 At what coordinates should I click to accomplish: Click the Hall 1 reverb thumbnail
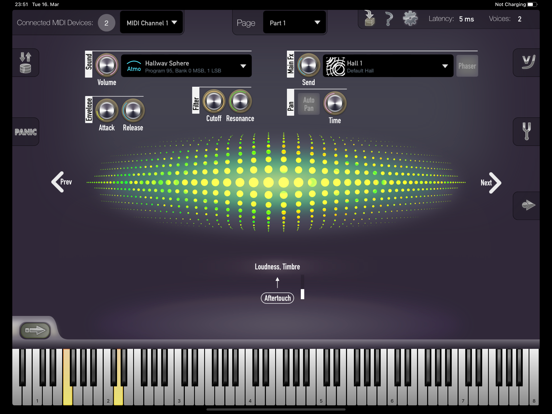pyautogui.click(x=335, y=66)
